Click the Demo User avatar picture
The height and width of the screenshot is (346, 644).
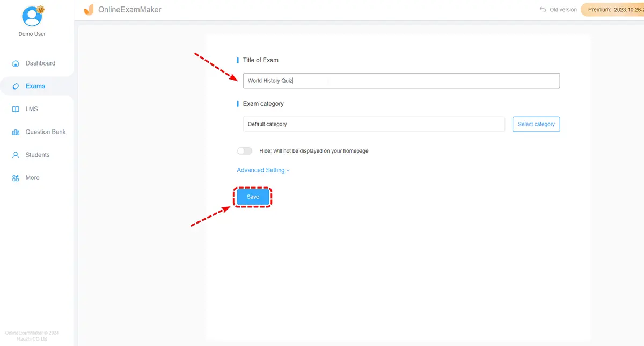(32, 16)
